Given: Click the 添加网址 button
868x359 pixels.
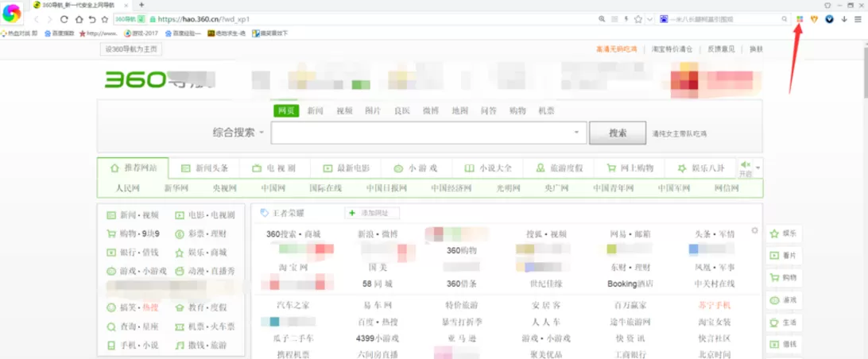Looking at the screenshot, I should click(x=372, y=213).
